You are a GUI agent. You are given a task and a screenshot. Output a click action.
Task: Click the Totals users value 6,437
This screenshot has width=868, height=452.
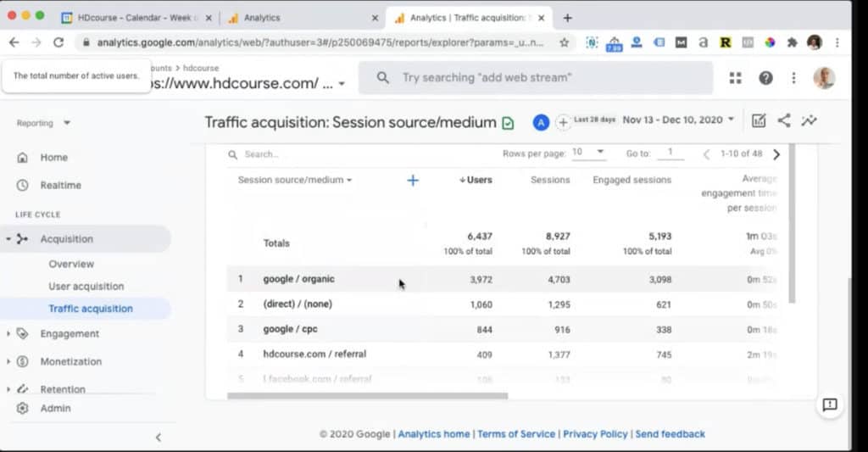coord(480,237)
